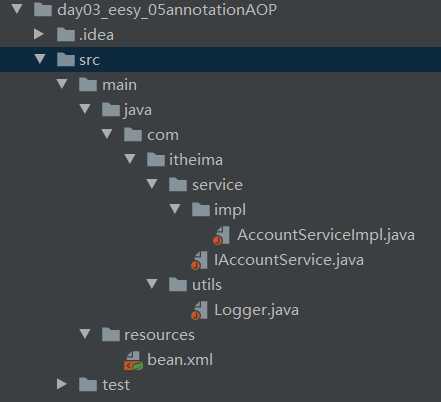Click the itheima folder icon
This screenshot has height=402, width=441.
[x=155, y=159]
